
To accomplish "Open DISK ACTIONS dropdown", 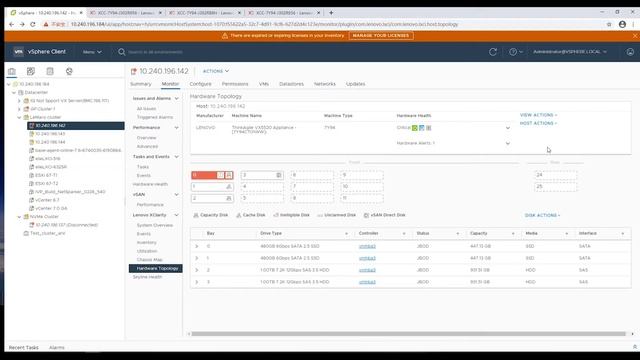I will (542, 215).
